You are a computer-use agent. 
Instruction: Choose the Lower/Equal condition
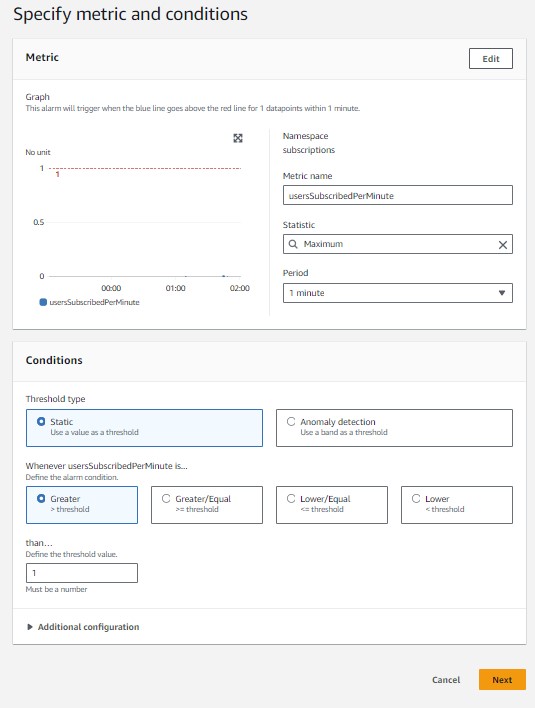coord(332,505)
